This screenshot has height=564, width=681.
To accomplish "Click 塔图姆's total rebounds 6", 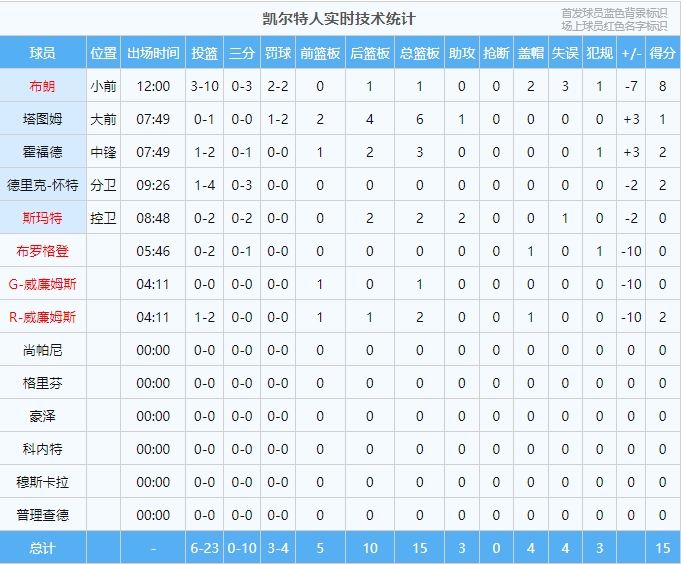I will coord(420,119).
